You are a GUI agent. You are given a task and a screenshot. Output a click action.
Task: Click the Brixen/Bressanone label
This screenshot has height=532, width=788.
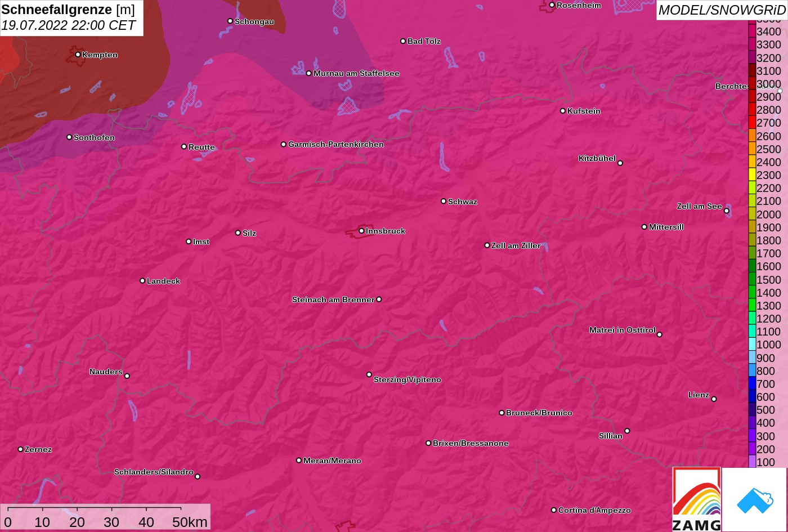[471, 443]
